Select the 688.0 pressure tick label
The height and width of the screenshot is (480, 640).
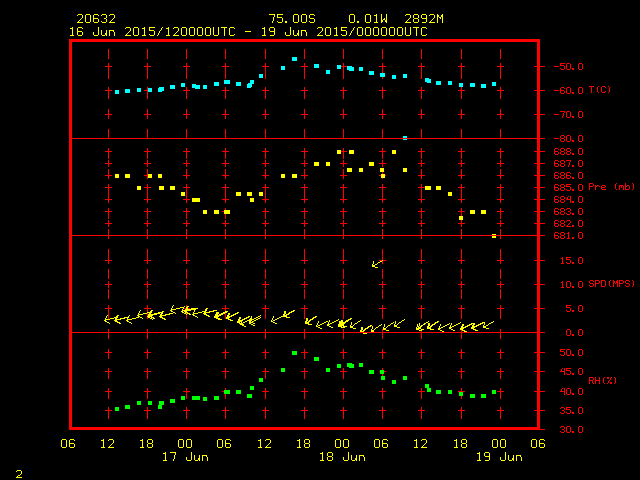[568, 152]
